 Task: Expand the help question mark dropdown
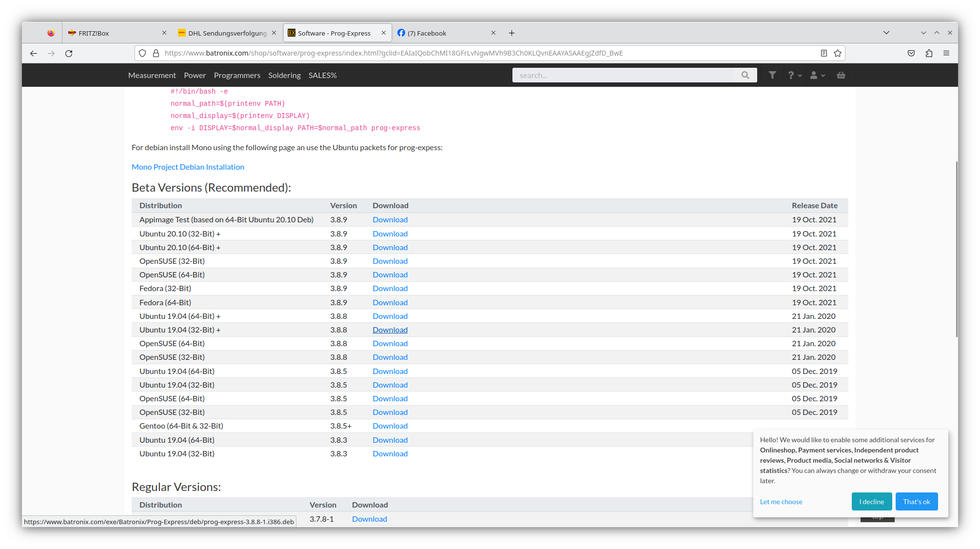tap(794, 76)
